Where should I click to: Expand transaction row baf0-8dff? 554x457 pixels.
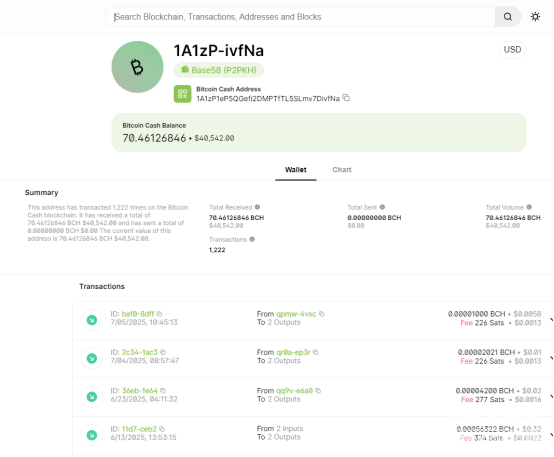point(551,320)
